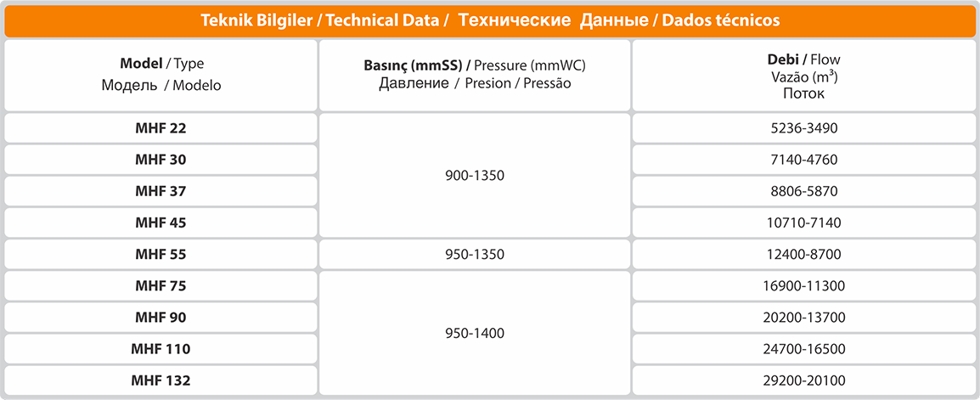Select the 900-1350 pressure cell
This screenshot has height=400, width=980.
coord(475,176)
